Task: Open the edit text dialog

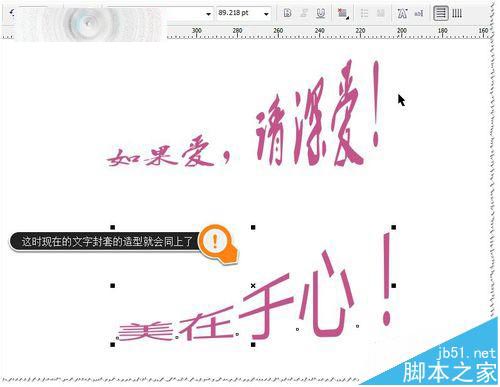Action: click(418, 13)
